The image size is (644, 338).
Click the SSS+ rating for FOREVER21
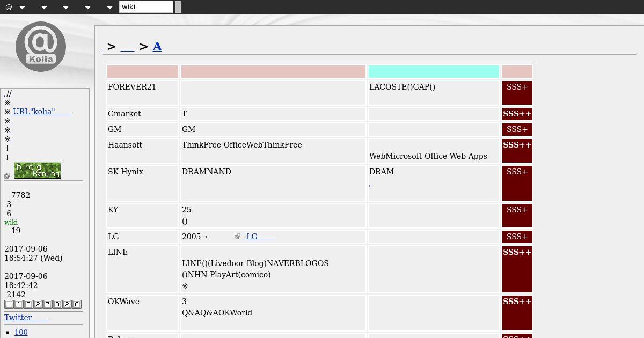pos(517,92)
